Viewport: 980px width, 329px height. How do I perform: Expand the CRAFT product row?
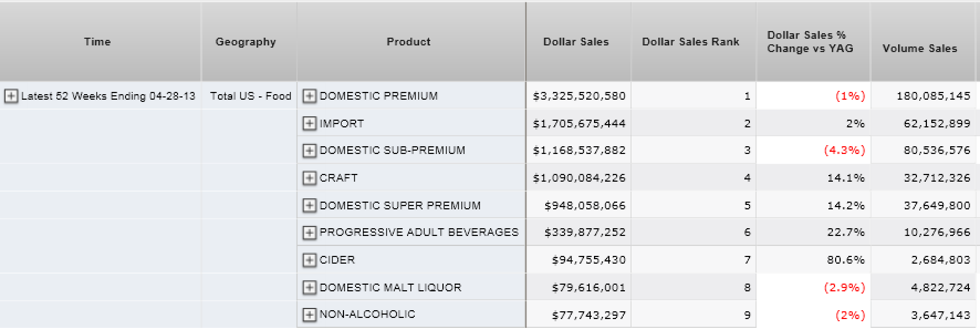(x=309, y=178)
